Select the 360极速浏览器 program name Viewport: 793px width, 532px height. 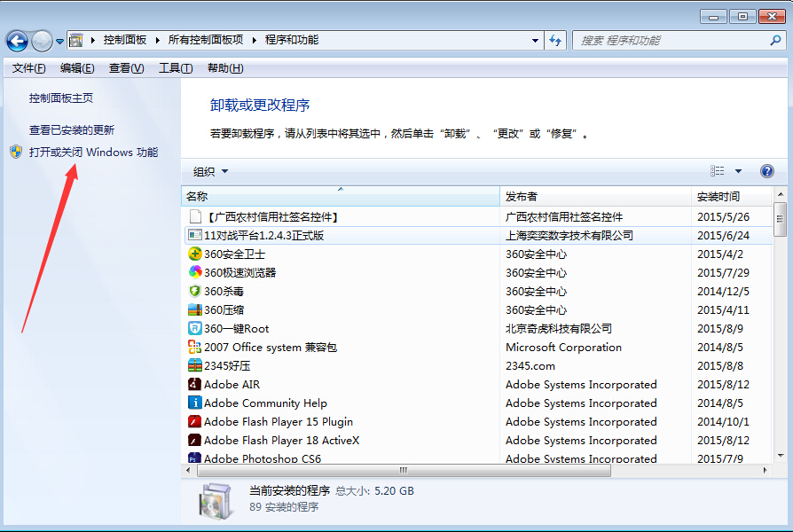tap(240, 273)
